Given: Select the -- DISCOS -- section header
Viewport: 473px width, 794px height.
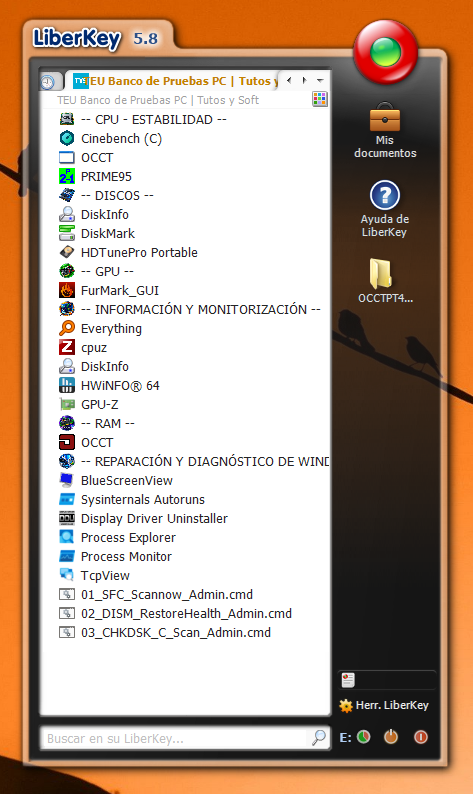Looking at the screenshot, I should [117, 195].
